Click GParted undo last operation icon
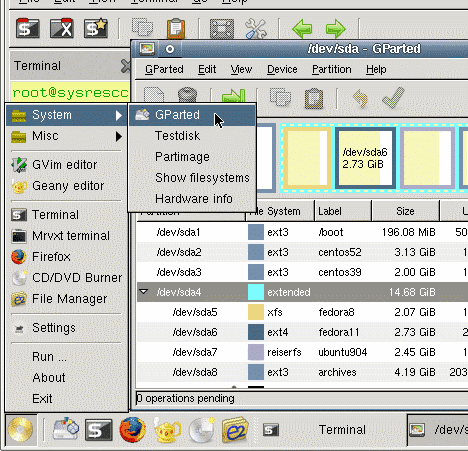468x451 pixels. [360, 99]
